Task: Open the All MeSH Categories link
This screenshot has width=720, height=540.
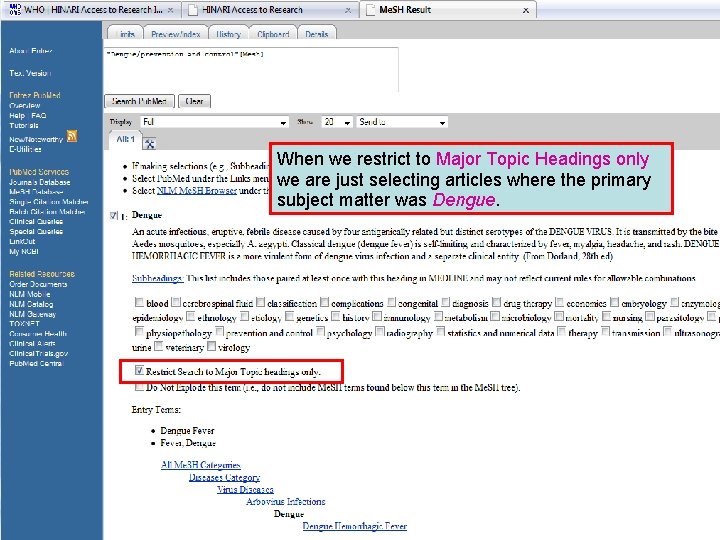Action: coord(201,465)
